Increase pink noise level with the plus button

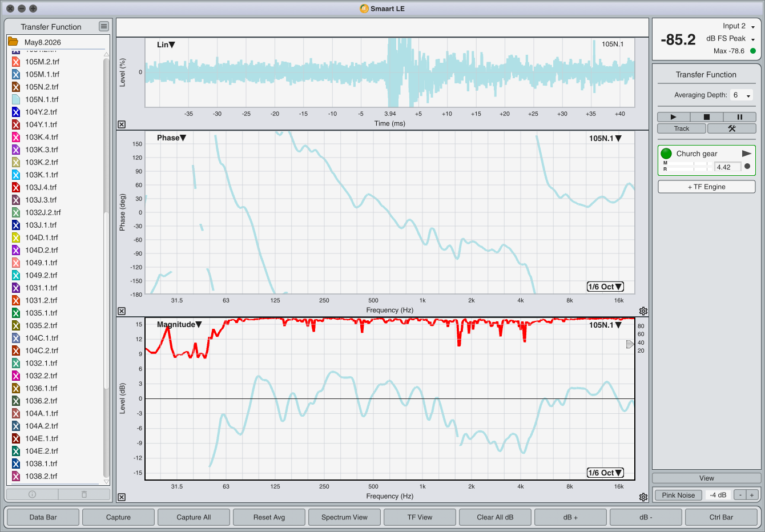(x=752, y=495)
